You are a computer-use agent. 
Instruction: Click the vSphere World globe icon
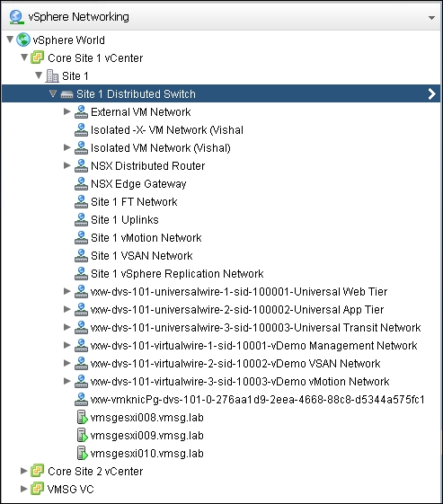[23, 40]
